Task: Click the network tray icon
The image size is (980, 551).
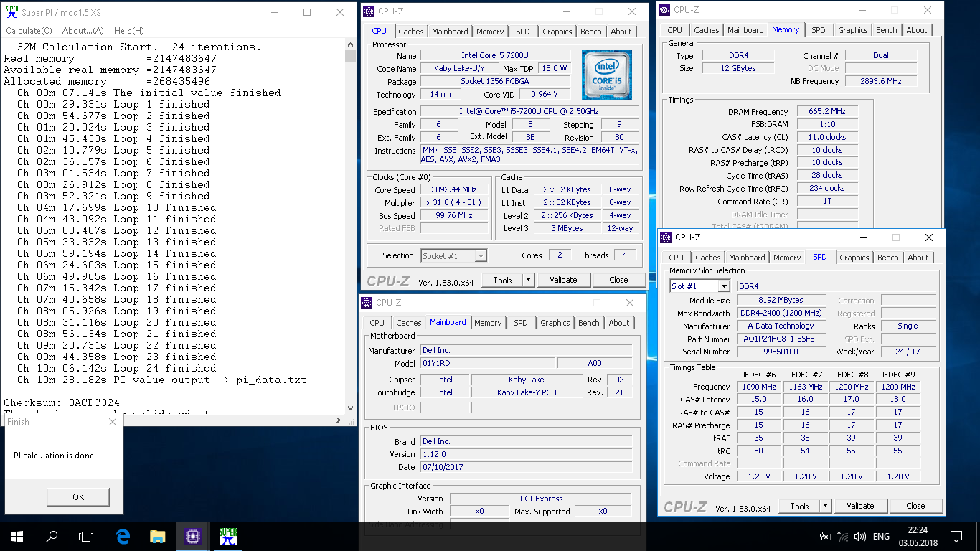Action: [x=844, y=536]
